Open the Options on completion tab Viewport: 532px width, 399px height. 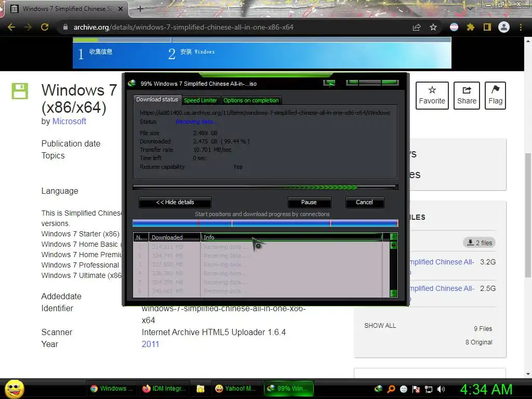[x=251, y=100]
